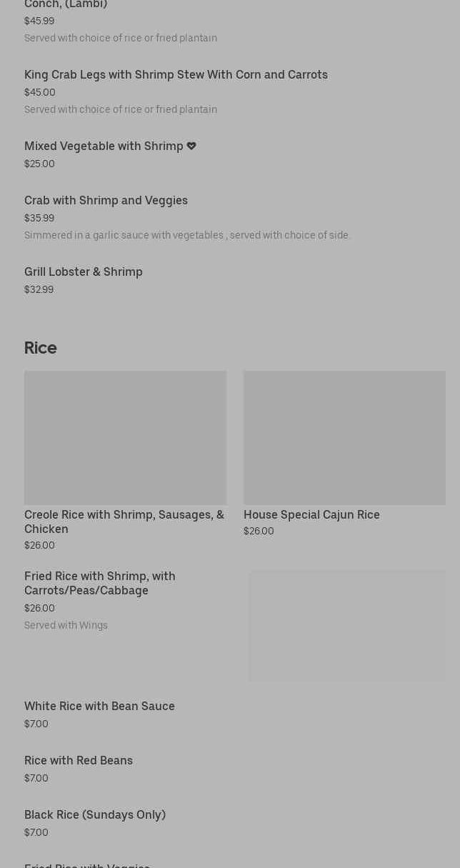Select the Mixed Vegetable with Shrimp dish title

point(104,146)
